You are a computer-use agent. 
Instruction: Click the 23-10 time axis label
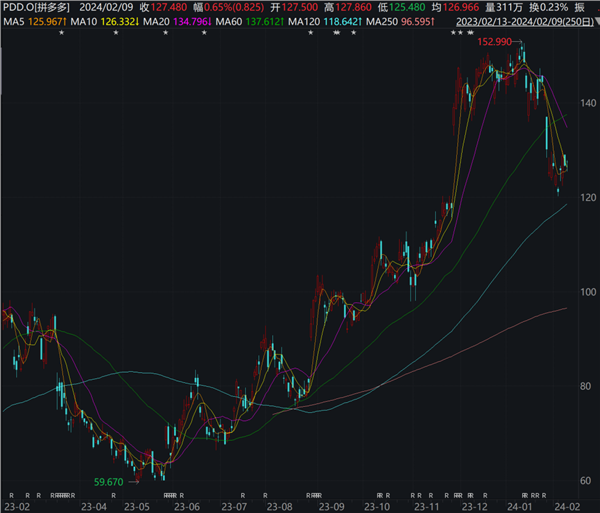[x=377, y=507]
